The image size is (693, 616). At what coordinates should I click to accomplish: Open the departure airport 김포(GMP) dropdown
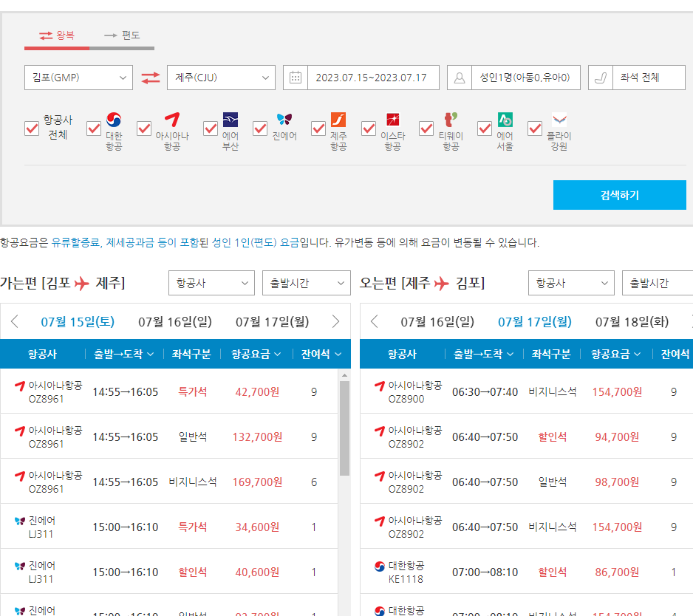(78, 78)
